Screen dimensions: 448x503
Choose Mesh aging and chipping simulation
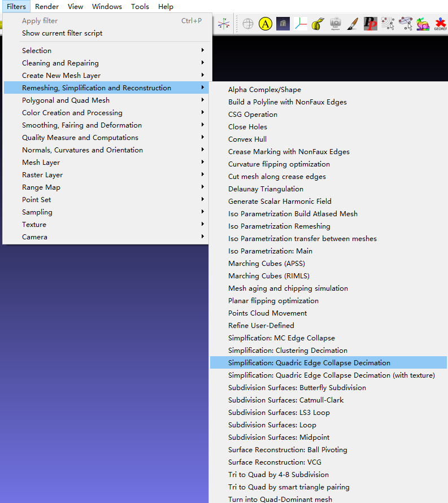pos(329,288)
